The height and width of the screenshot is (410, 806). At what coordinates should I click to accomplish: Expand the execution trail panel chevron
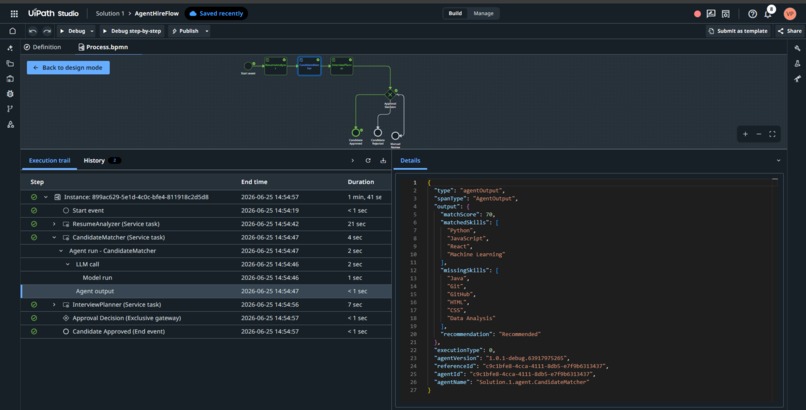353,161
